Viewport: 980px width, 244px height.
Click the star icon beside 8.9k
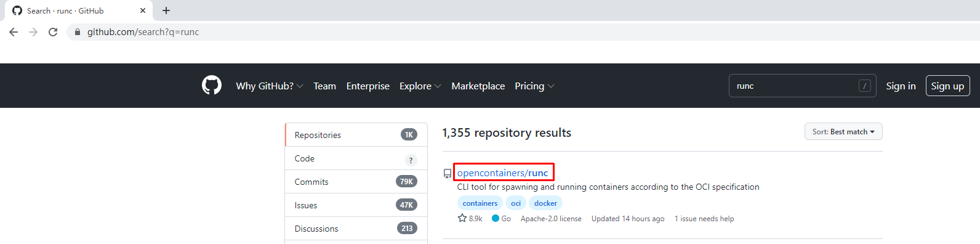pos(462,218)
